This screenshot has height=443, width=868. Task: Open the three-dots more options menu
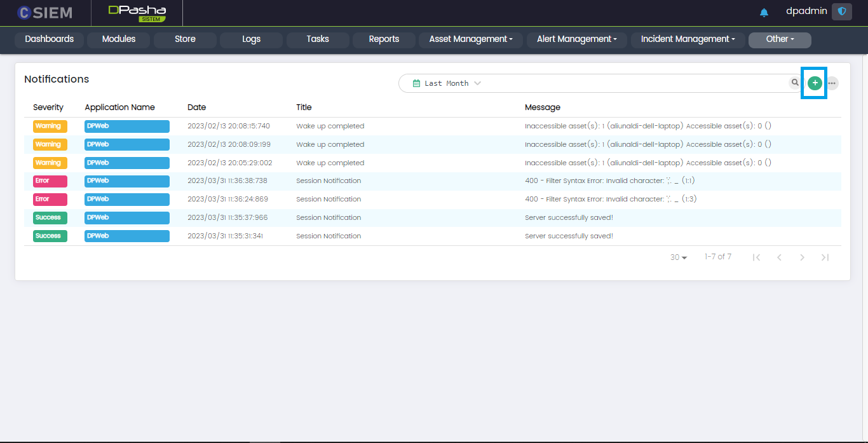[832, 83]
